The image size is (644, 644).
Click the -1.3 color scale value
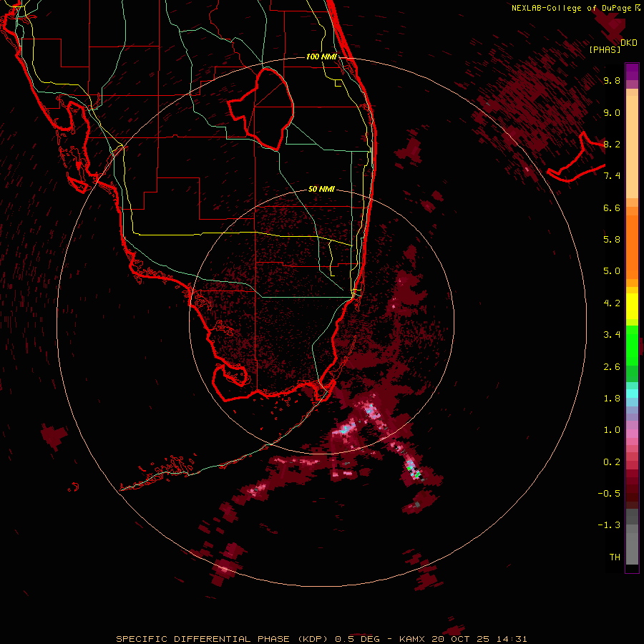tap(609, 525)
